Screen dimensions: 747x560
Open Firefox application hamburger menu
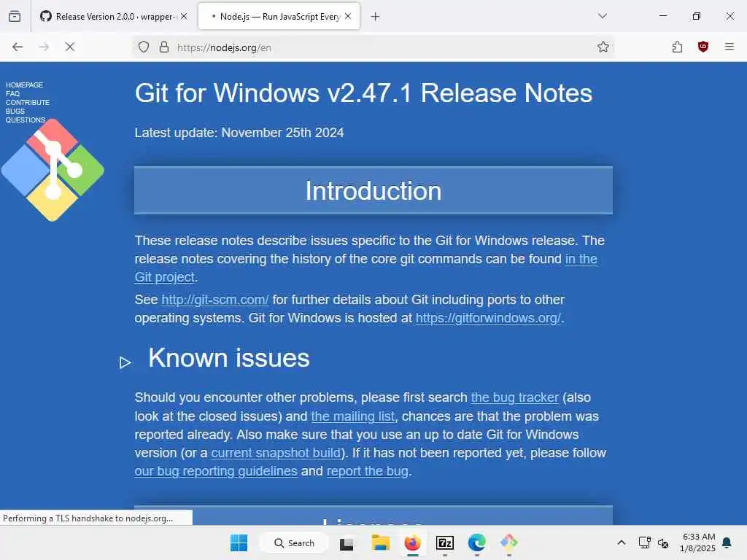click(x=729, y=47)
